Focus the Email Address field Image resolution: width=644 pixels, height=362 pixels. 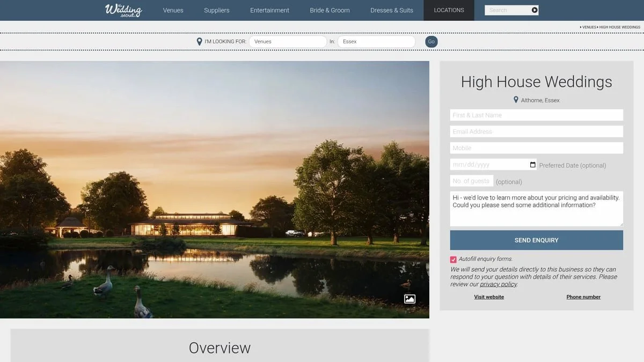click(537, 131)
